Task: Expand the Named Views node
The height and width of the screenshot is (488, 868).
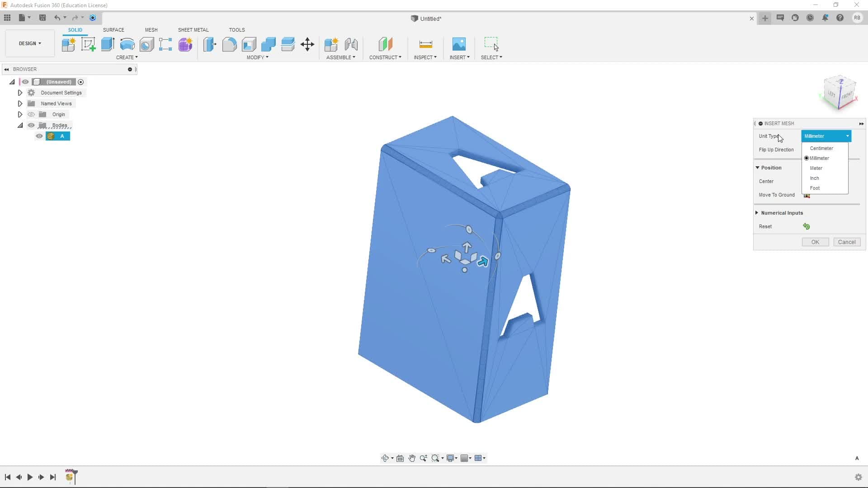Action: 20,103
